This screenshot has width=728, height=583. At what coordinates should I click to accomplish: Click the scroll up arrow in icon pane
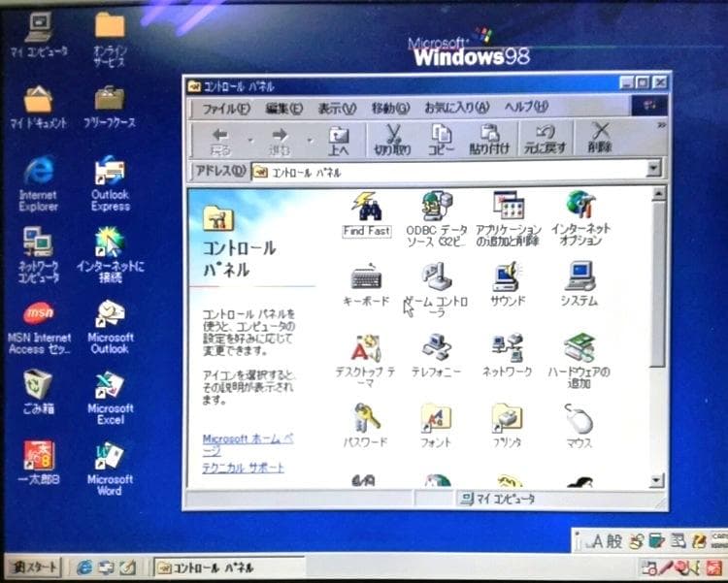[658, 194]
